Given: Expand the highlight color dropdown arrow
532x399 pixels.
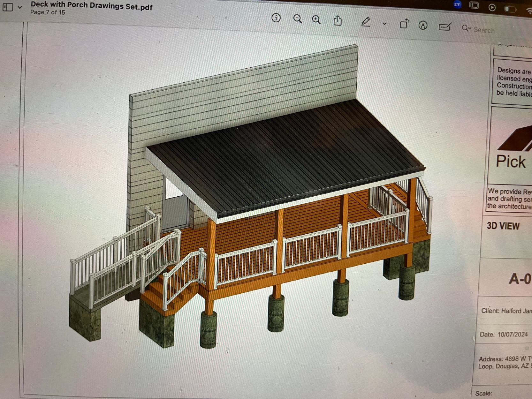Looking at the screenshot, I should [384, 24].
